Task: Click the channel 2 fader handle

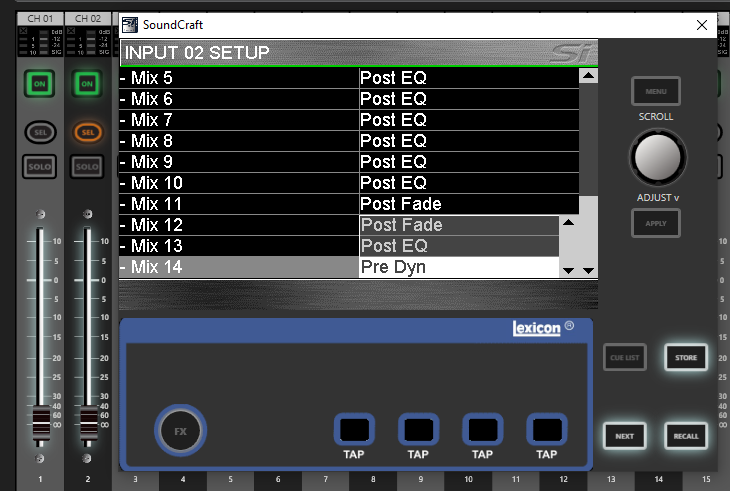Action: point(88,423)
